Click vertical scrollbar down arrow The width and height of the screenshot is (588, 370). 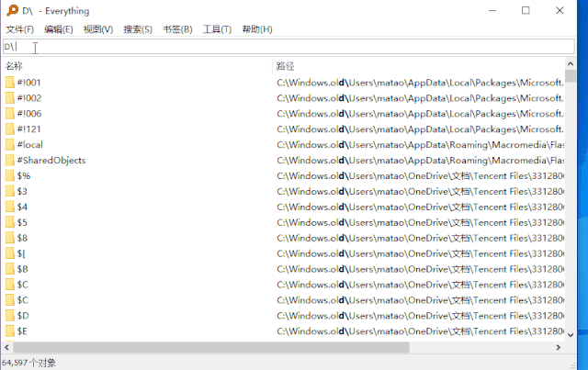coord(571,335)
